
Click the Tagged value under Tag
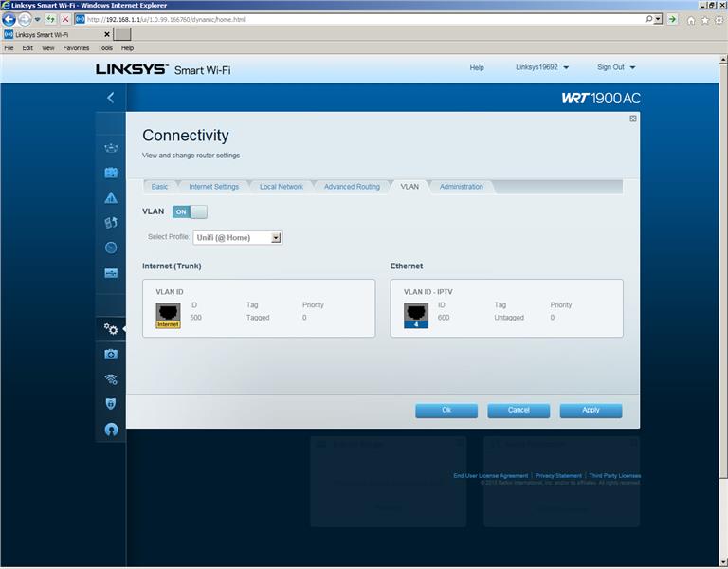coord(258,318)
